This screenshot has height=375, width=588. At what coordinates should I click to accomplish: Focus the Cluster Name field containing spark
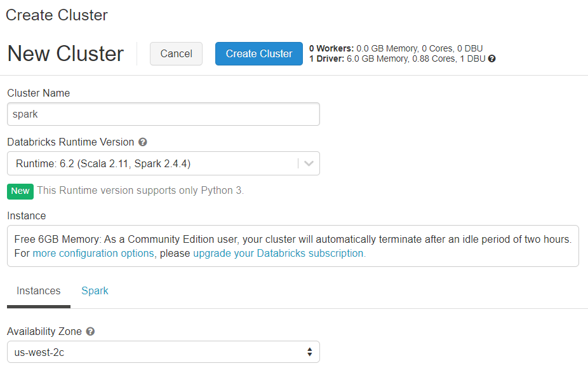(x=163, y=114)
